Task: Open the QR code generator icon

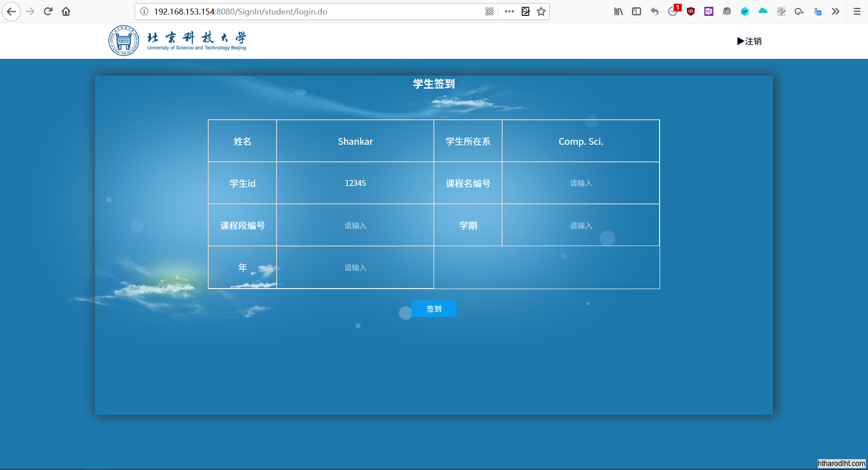Action: tap(489, 11)
